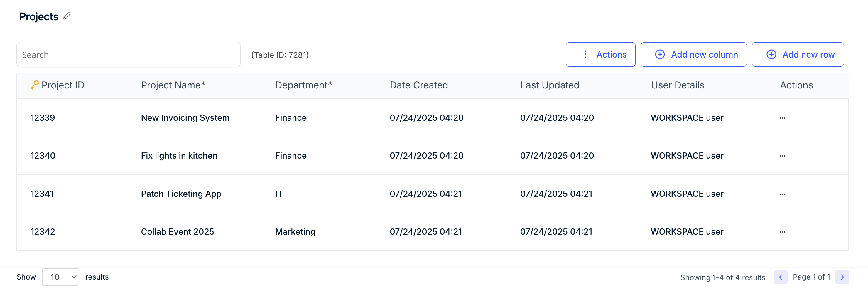Click WORKSPACE user in the 12342 row
The width and height of the screenshot is (868, 296).
(x=687, y=232)
